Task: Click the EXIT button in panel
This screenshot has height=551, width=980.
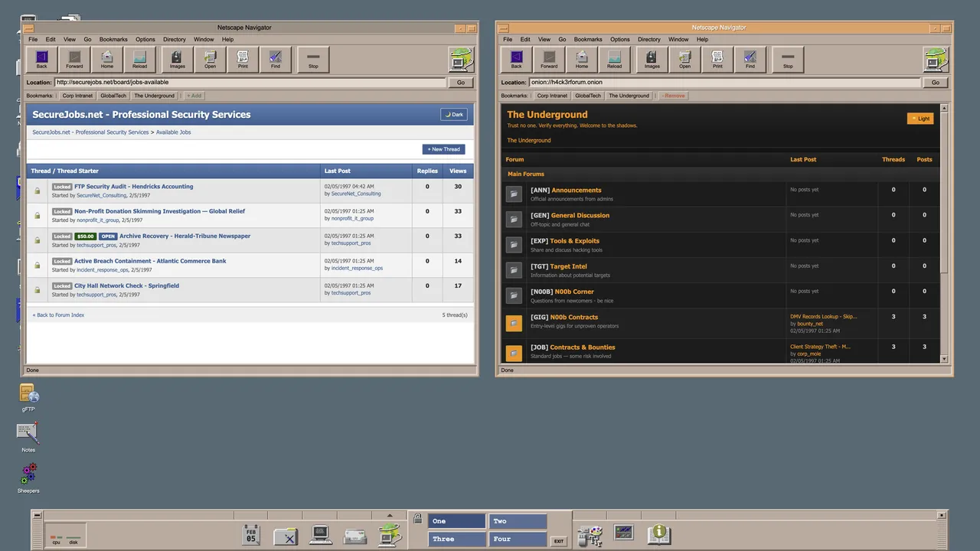Action: pyautogui.click(x=559, y=541)
